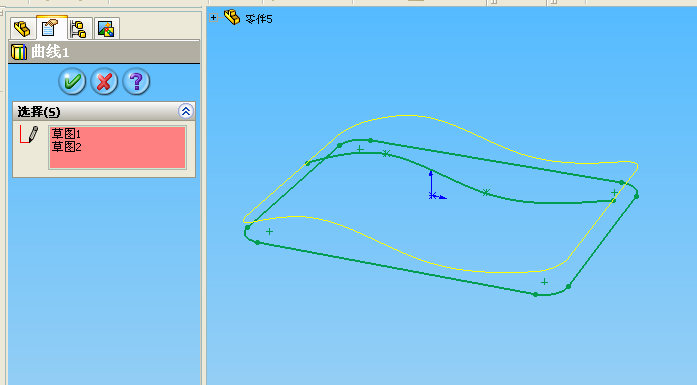Click the 曲线1 feature icon in header

19,52
